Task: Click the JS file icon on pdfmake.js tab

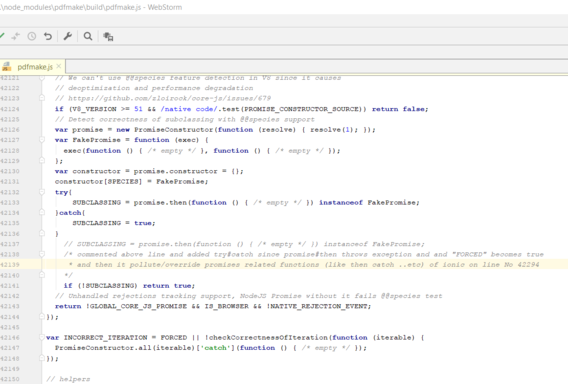Action: coord(7,67)
